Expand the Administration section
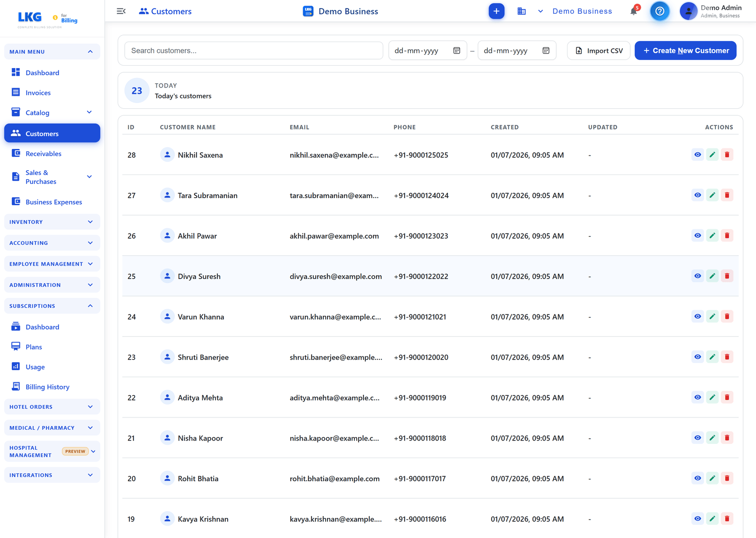 [x=52, y=285]
